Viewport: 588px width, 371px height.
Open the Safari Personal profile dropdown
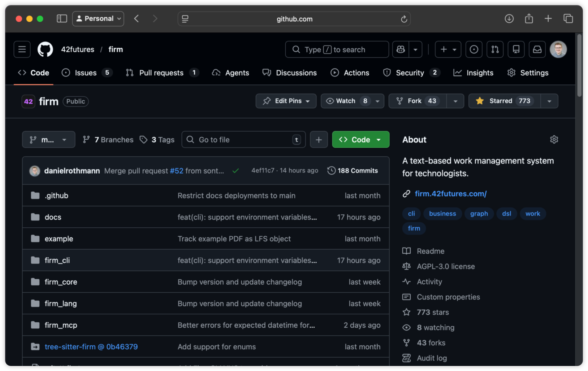98,19
